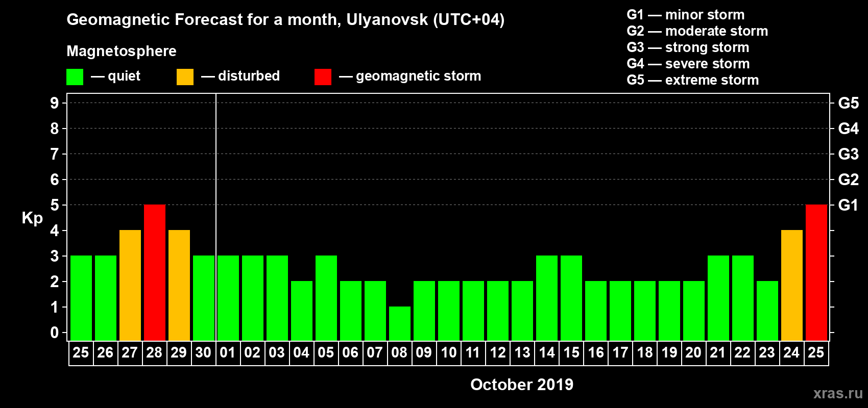Click the shortest bar for October 08
Viewport: 868px width, 408px height.
click(400, 323)
